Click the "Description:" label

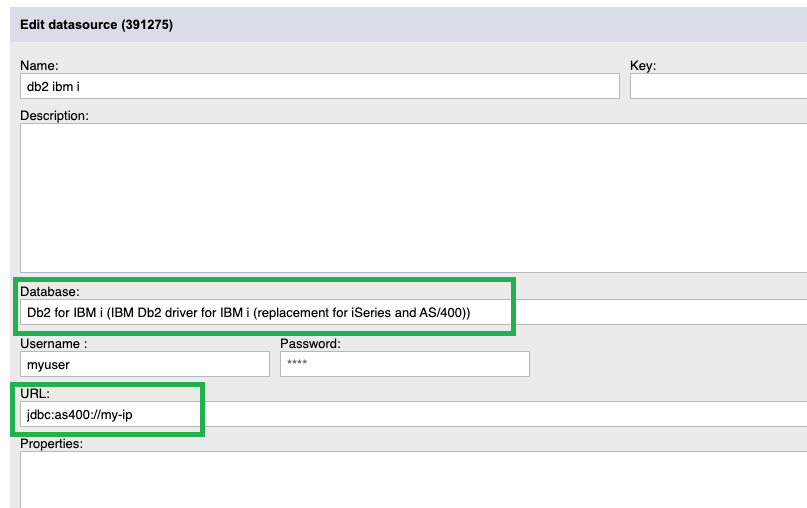[54, 116]
